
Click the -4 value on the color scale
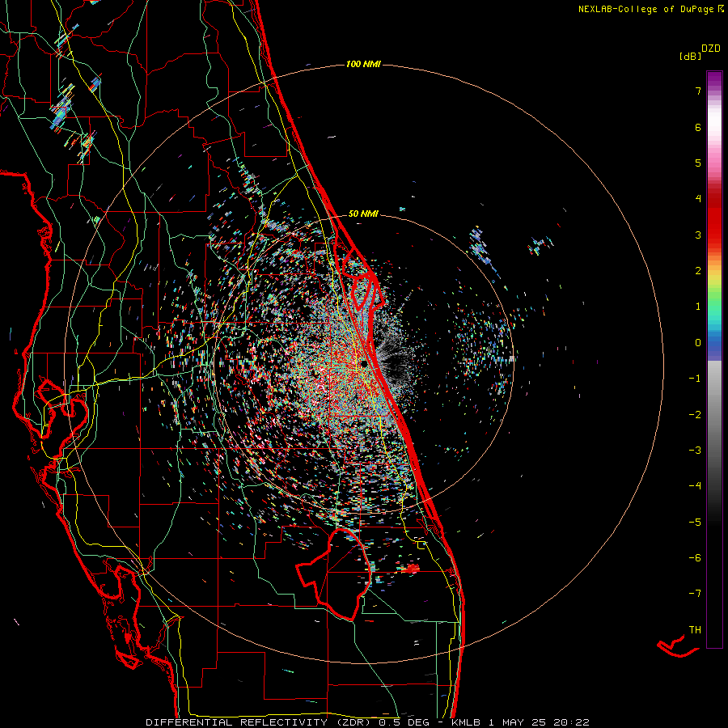pyautogui.click(x=695, y=486)
